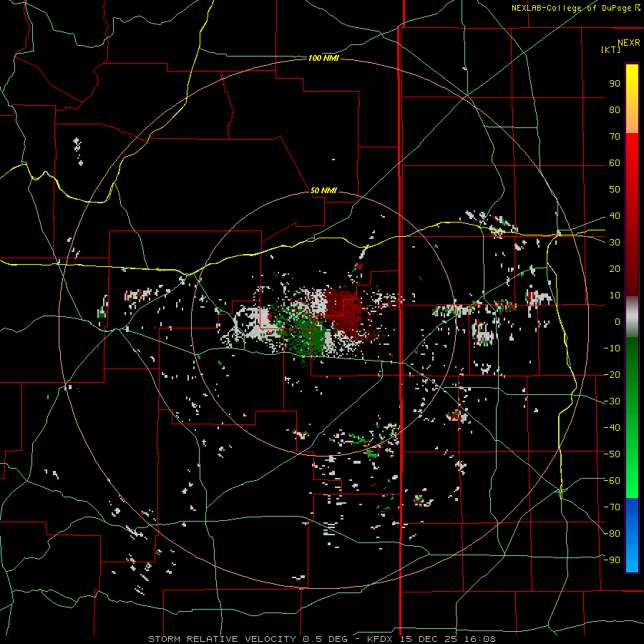Viewport: 644px width, 644px height.
Task: Click the 20 value on velocity scale
Action: [x=615, y=268]
